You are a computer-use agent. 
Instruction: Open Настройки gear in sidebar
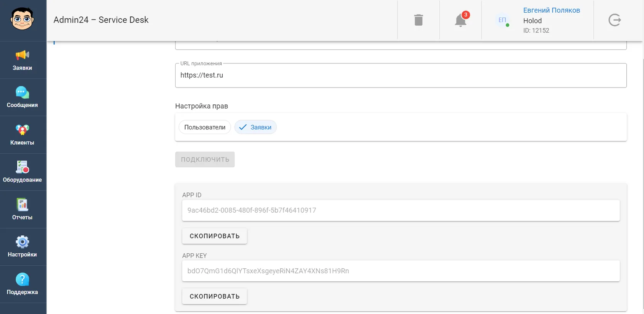(x=22, y=247)
